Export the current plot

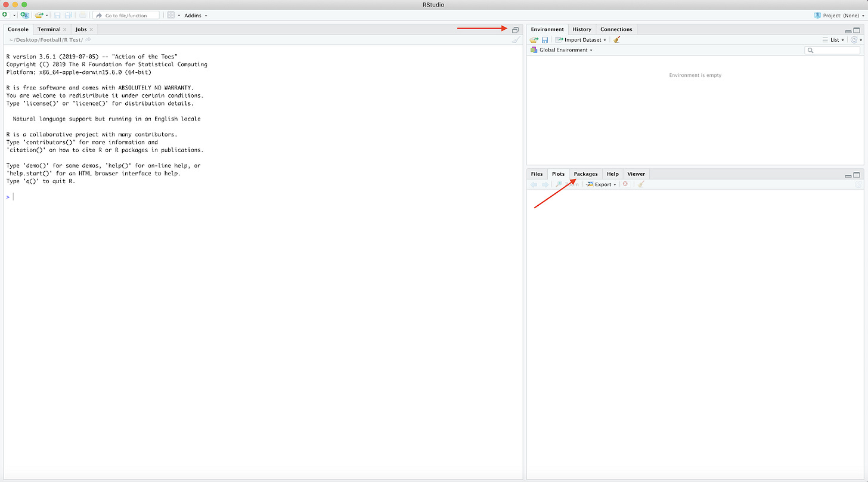tap(601, 184)
